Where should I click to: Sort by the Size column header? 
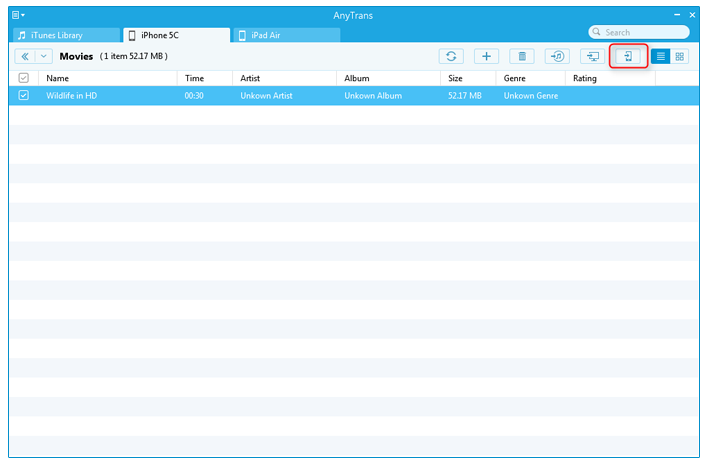tap(468, 78)
